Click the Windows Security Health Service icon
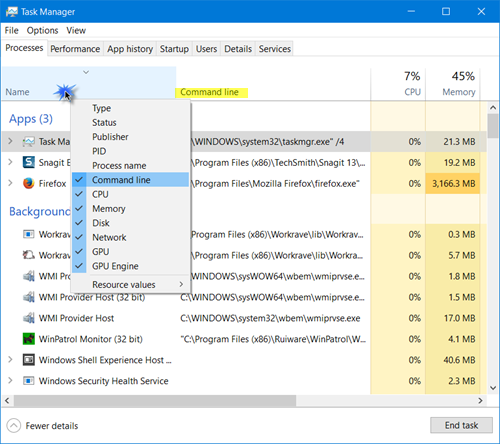Screen dimensions: 500x444 [x=29, y=381]
